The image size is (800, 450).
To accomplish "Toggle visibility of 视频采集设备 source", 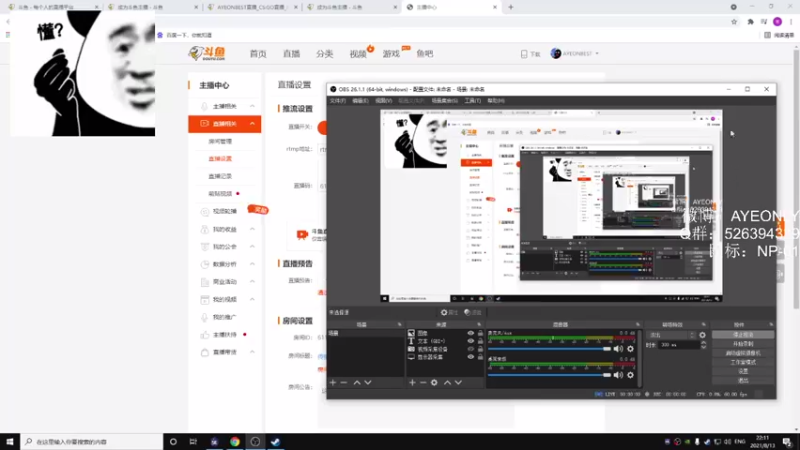I will [471, 349].
